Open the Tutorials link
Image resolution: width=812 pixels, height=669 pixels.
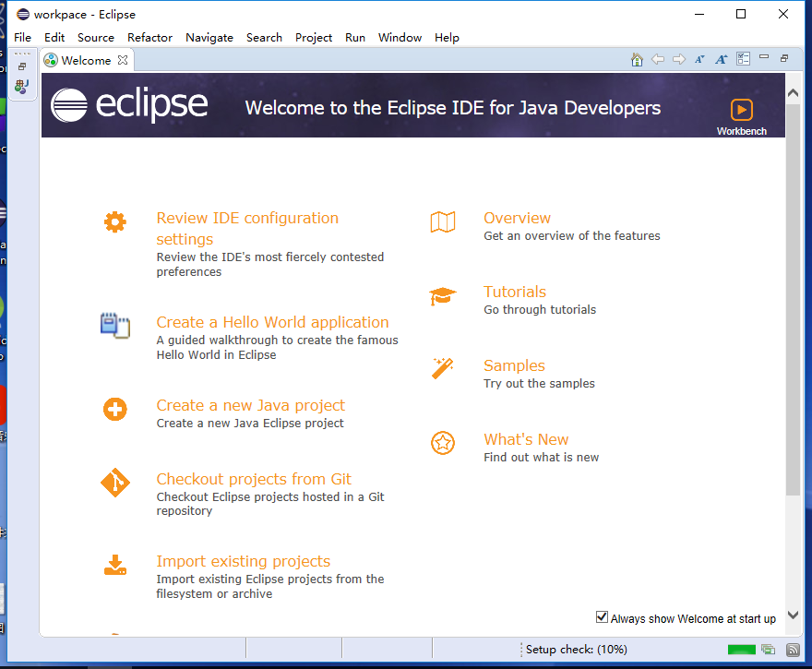click(515, 292)
